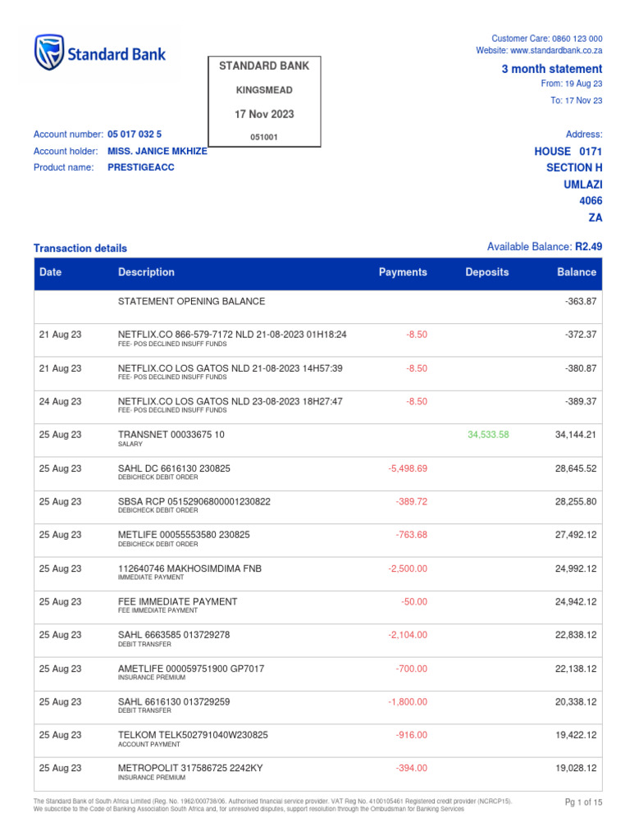Select the payment amount -2,104.00

408,636
